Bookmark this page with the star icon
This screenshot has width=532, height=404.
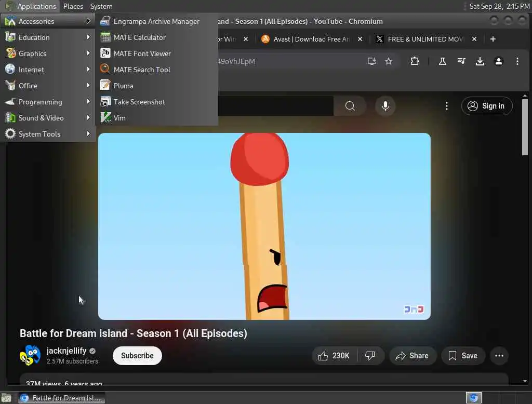389,61
